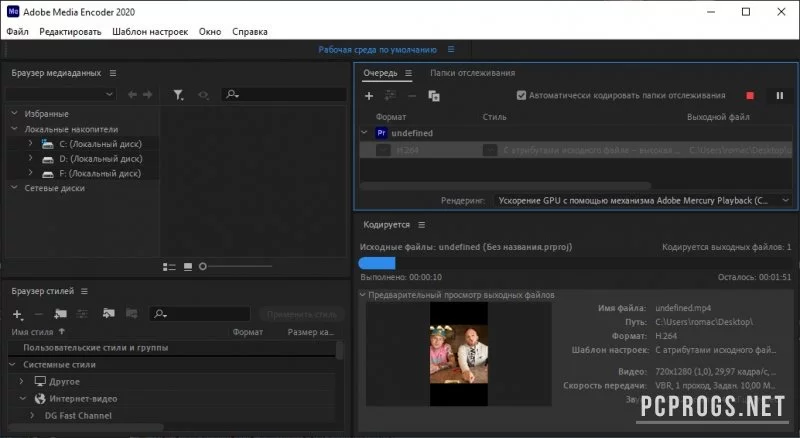Open preset dropdown for С атрибутами исходного файла
This screenshot has width=800, height=438.
[x=490, y=150]
